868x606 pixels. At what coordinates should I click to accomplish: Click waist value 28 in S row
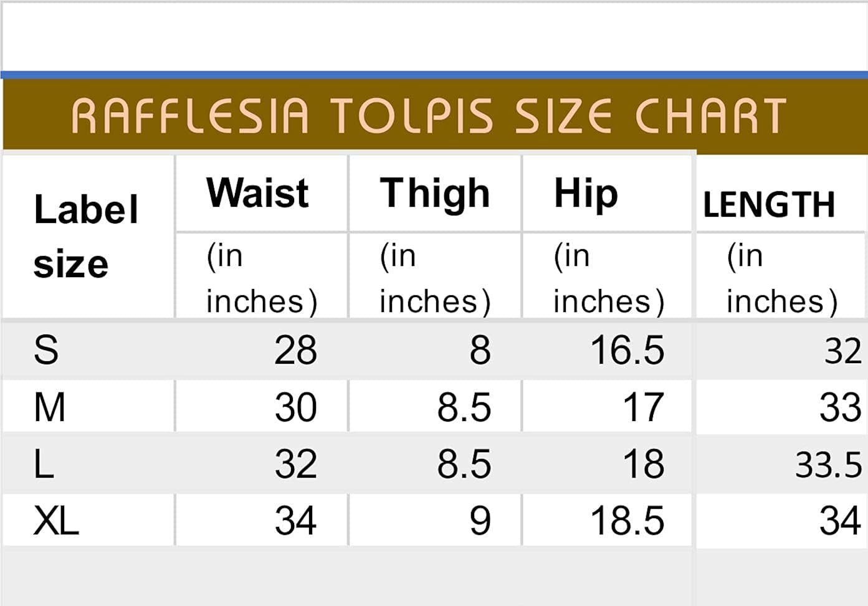pos(295,350)
